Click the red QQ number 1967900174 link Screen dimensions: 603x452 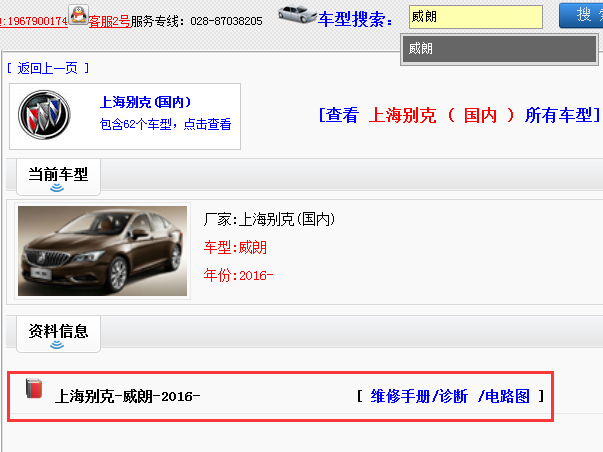coord(34,21)
